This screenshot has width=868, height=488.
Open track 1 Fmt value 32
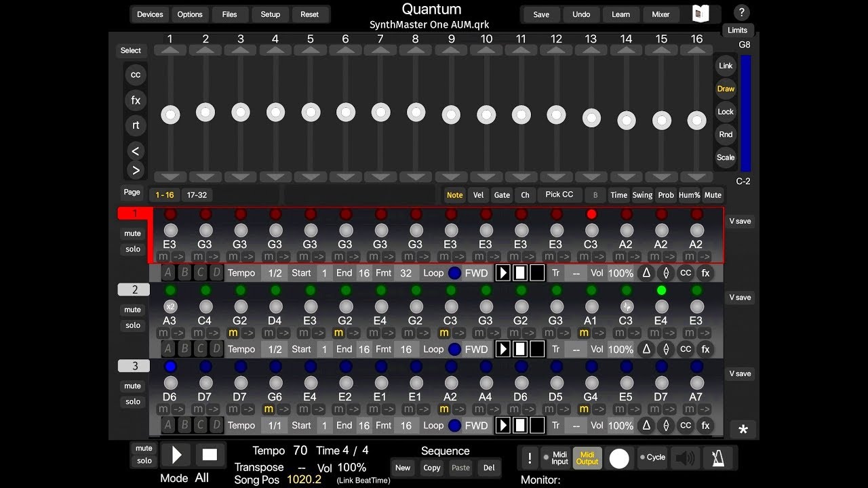[x=406, y=272]
